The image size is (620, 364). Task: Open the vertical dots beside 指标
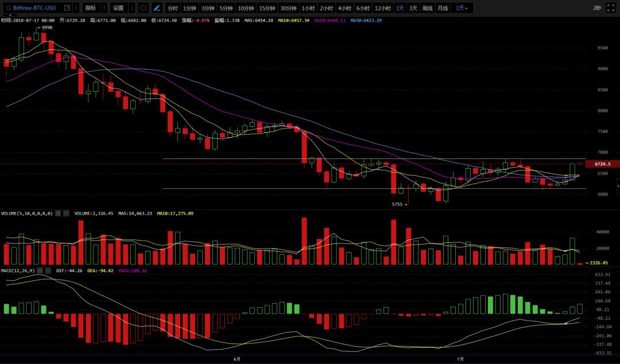[x=104, y=8]
